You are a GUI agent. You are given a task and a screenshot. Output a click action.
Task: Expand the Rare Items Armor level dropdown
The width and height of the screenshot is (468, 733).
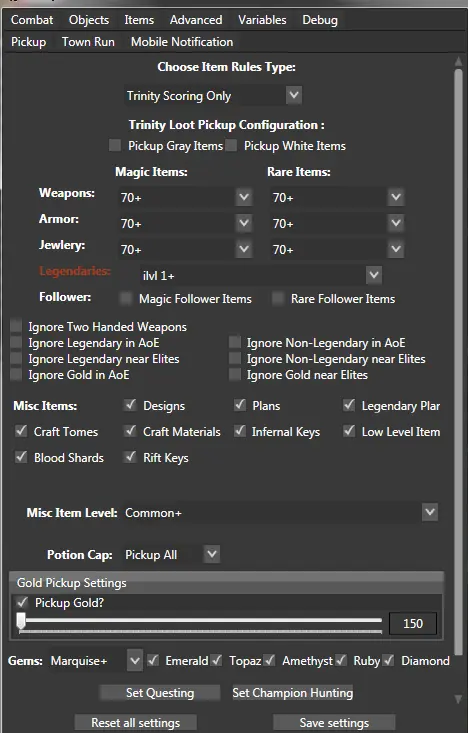396,223
